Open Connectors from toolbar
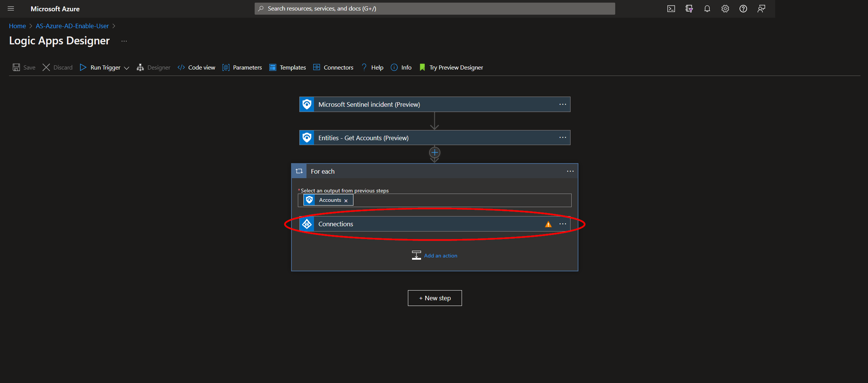 [333, 67]
